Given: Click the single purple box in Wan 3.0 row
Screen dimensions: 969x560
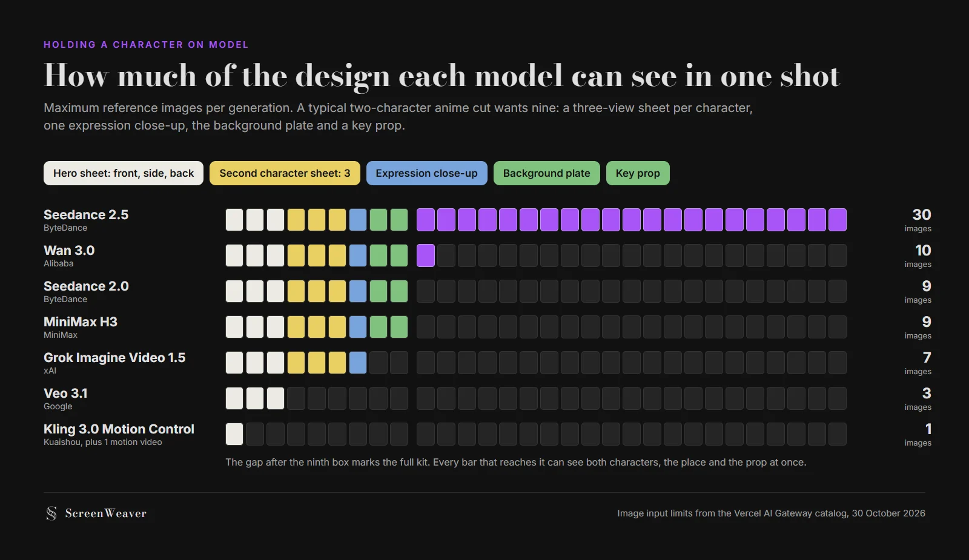Looking at the screenshot, I should [426, 255].
